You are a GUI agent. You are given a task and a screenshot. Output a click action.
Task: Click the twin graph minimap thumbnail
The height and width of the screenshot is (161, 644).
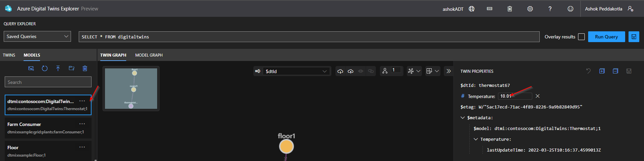pos(131,89)
